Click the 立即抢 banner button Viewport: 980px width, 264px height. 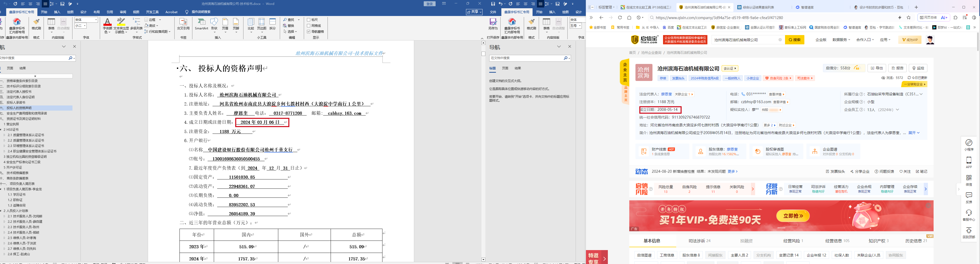[793, 216]
